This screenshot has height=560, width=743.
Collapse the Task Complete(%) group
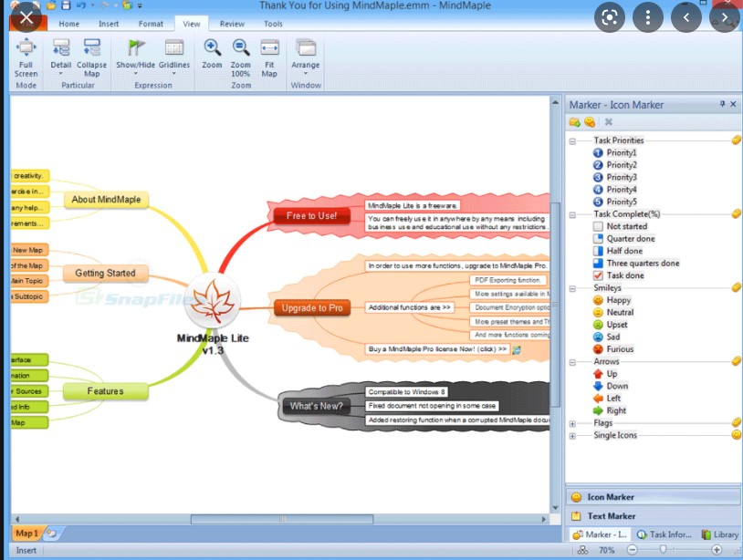tap(572, 215)
